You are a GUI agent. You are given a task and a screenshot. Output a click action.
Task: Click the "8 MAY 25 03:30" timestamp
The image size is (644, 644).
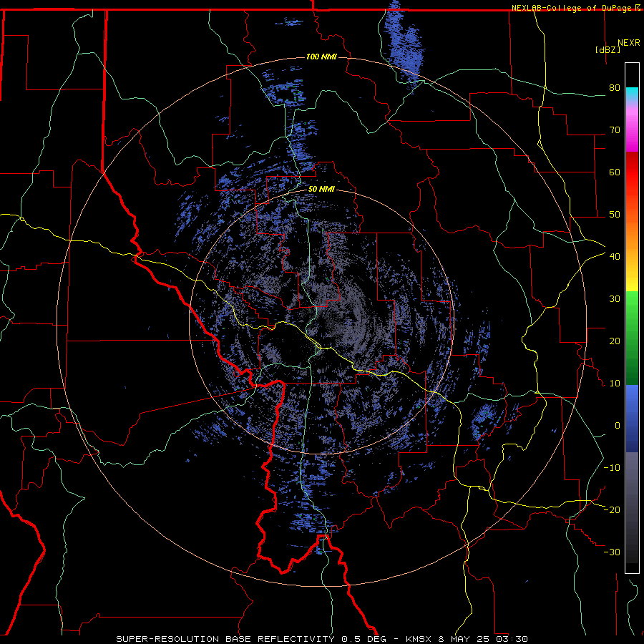point(484,639)
